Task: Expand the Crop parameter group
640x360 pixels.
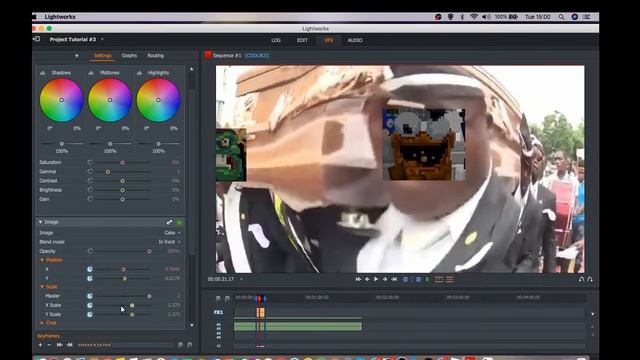Action: tap(42, 323)
